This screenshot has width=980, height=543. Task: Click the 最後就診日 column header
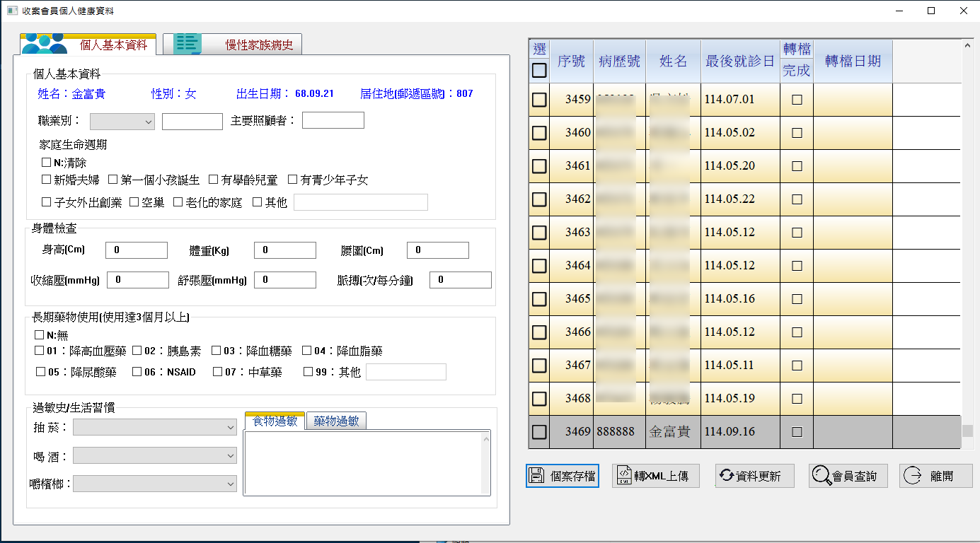coord(739,61)
